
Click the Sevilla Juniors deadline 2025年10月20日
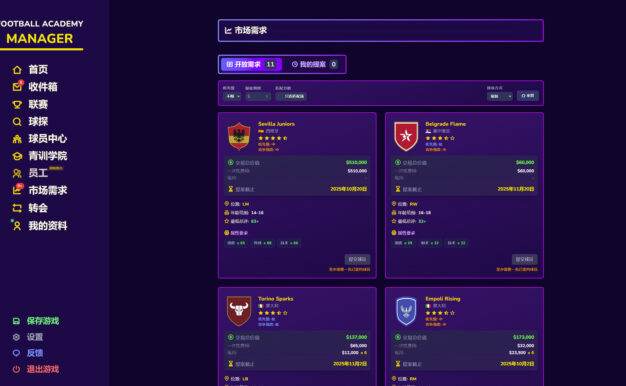[x=349, y=189]
